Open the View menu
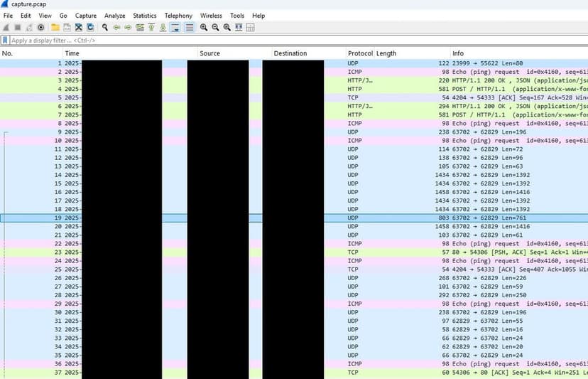The width and height of the screenshot is (588, 379). (x=45, y=16)
